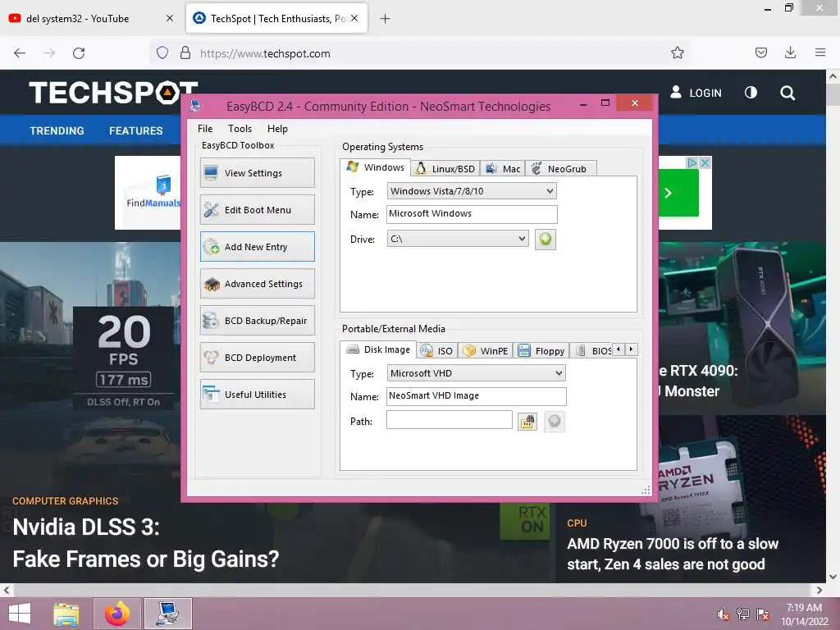Click the Microsoft Windows name field
This screenshot has height=630, width=840.
pos(472,214)
